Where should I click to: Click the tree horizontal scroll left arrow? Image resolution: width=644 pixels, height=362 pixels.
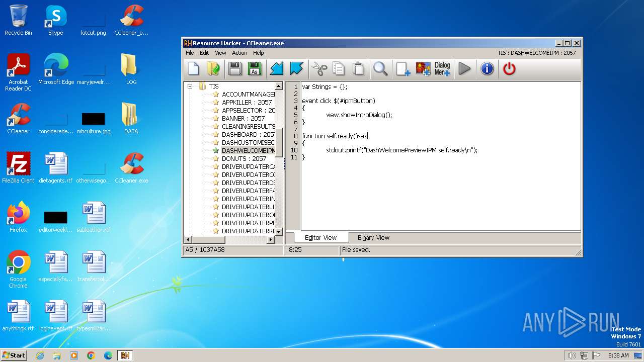pos(189,240)
